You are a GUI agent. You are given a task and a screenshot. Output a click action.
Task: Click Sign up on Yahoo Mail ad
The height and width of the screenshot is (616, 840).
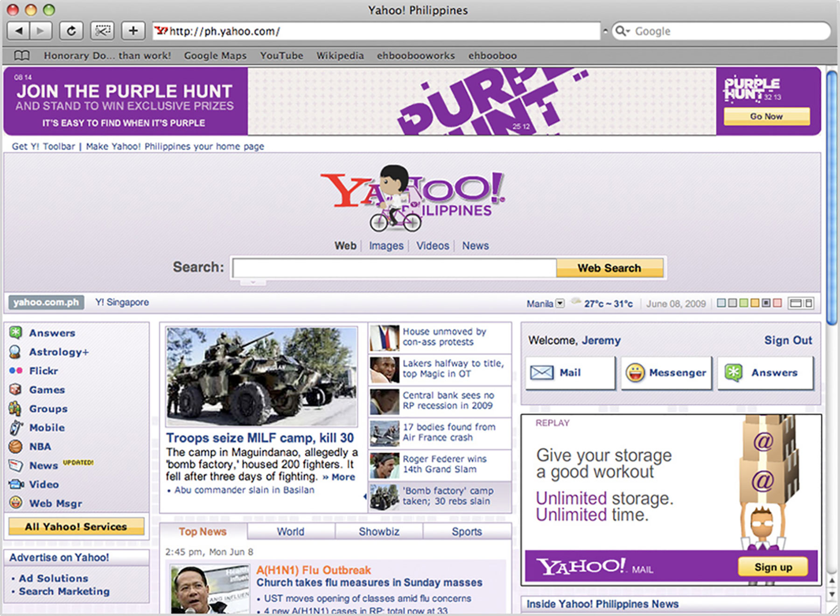point(773,567)
